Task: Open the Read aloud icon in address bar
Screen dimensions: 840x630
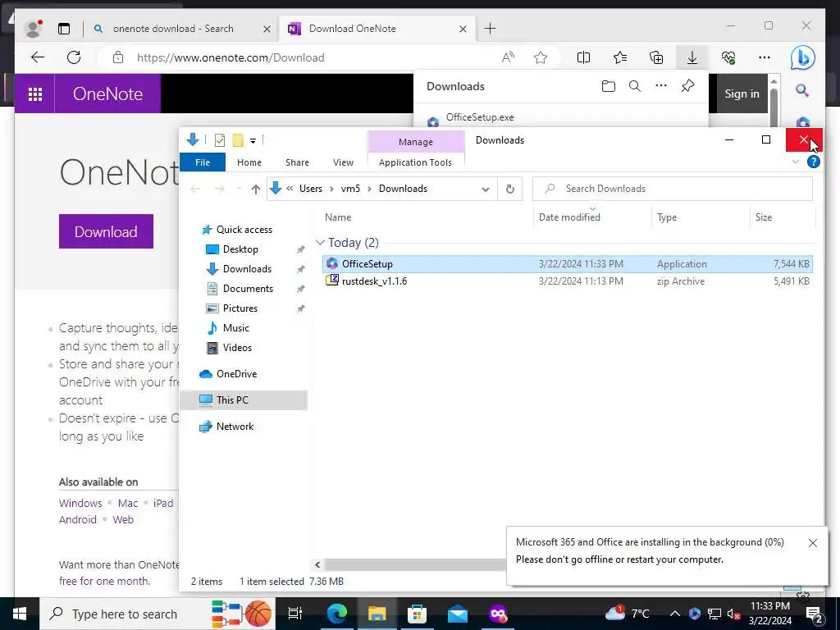Action: [x=508, y=57]
